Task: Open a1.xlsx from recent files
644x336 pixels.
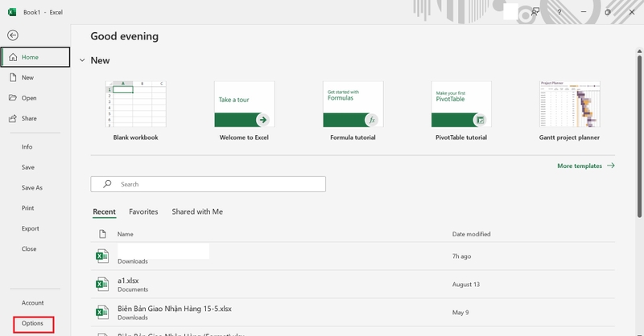Action: (x=353, y=285)
